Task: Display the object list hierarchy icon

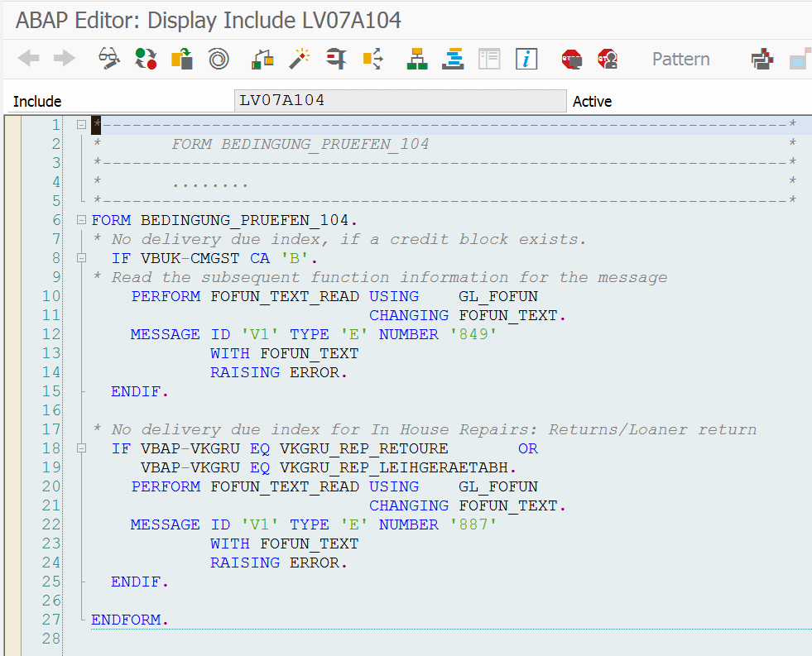Action: (416, 59)
